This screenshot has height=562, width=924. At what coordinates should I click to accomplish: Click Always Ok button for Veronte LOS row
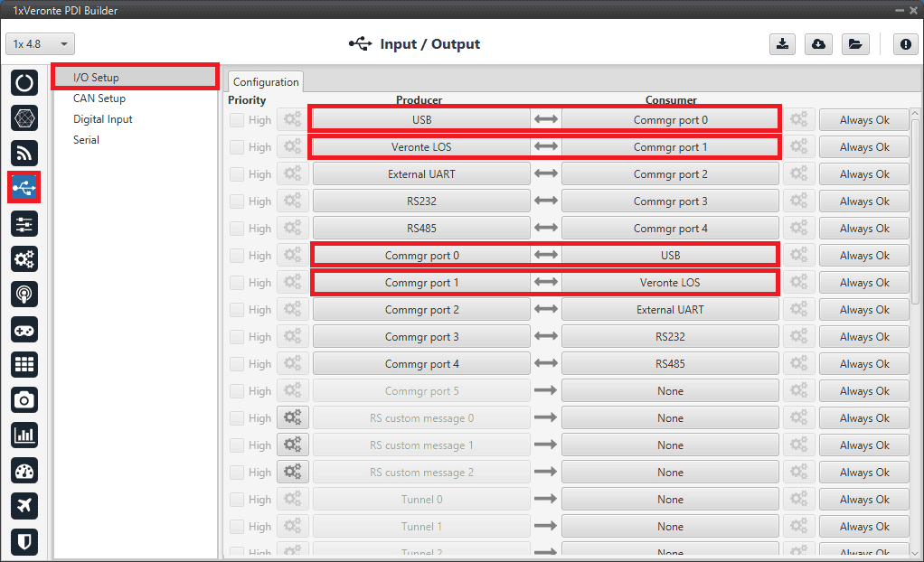(863, 147)
